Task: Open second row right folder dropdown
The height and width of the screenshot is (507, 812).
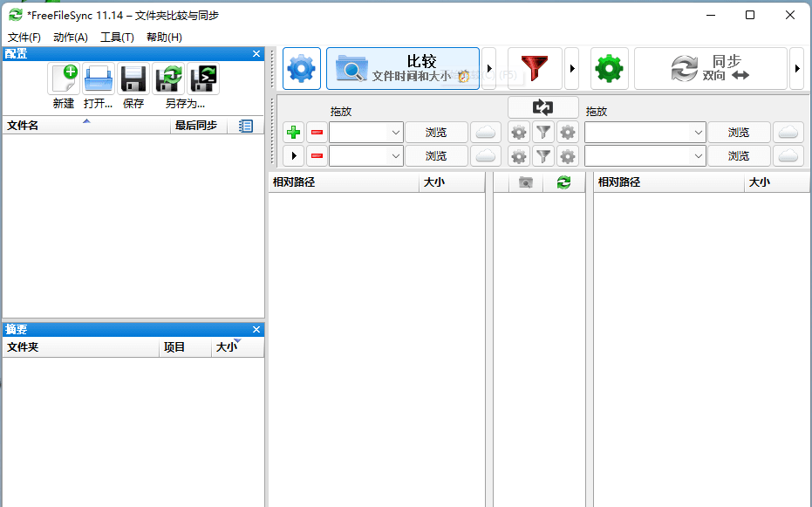Action: (x=698, y=156)
